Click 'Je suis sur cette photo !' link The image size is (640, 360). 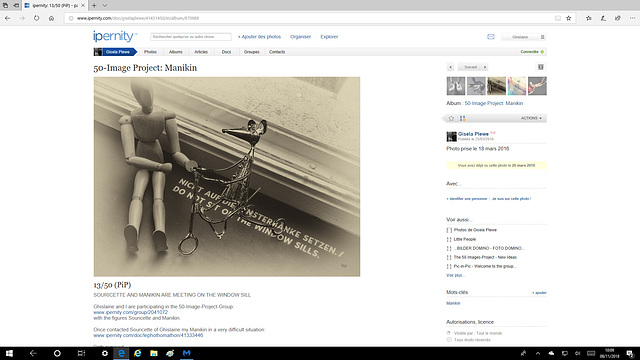(x=511, y=199)
